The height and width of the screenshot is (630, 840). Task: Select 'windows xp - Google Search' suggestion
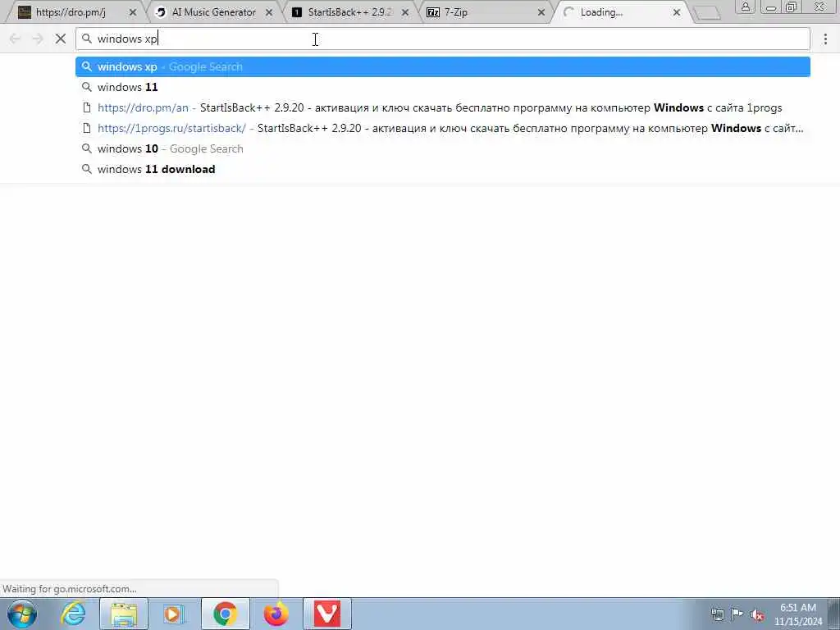click(x=442, y=67)
